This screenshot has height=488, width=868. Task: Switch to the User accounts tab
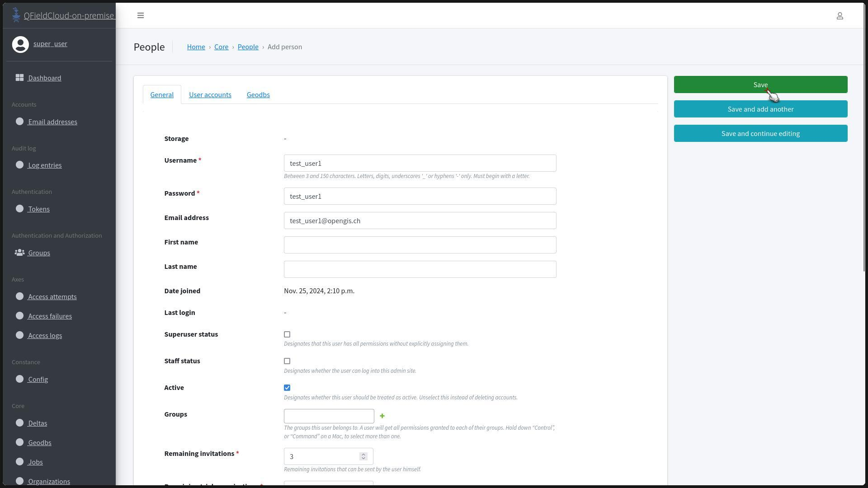[210, 94]
